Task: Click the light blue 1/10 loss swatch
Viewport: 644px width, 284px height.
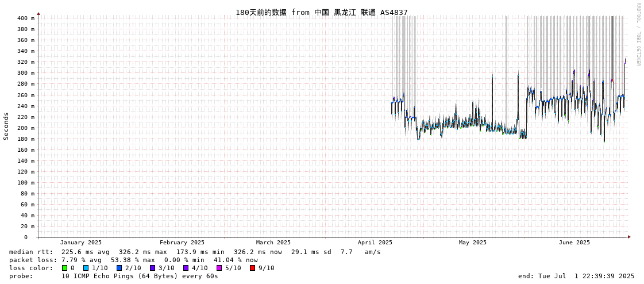Action: [x=85, y=268]
